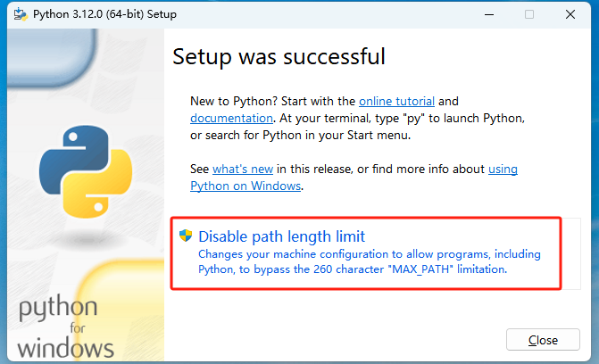Click the greyed-out maximize button
This screenshot has height=364, width=599.
tap(528, 14)
